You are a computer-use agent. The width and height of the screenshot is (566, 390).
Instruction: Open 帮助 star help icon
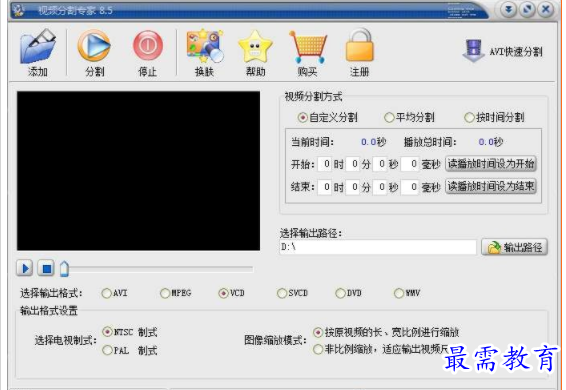point(255,47)
